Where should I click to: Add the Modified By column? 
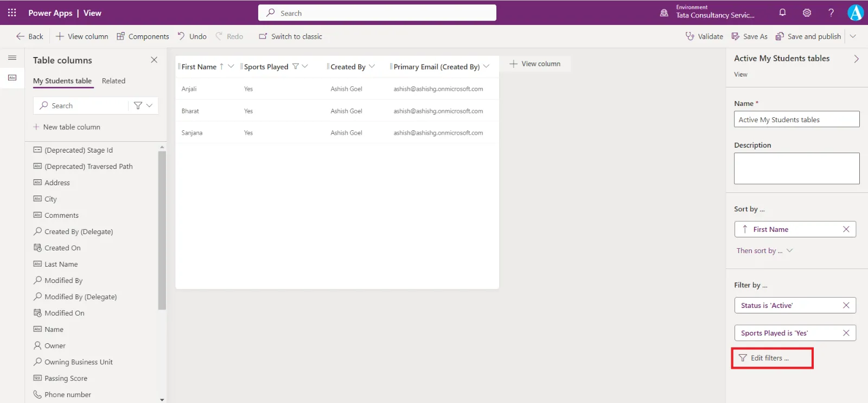coord(58,280)
